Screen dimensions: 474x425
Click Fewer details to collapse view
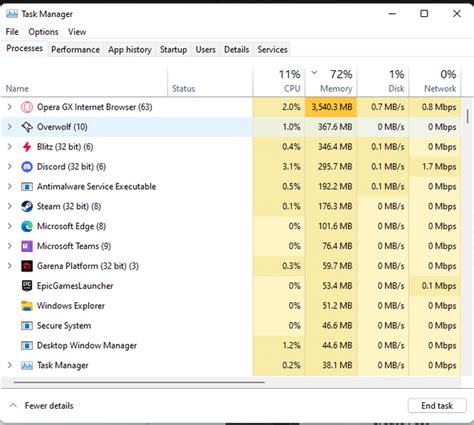click(x=42, y=406)
